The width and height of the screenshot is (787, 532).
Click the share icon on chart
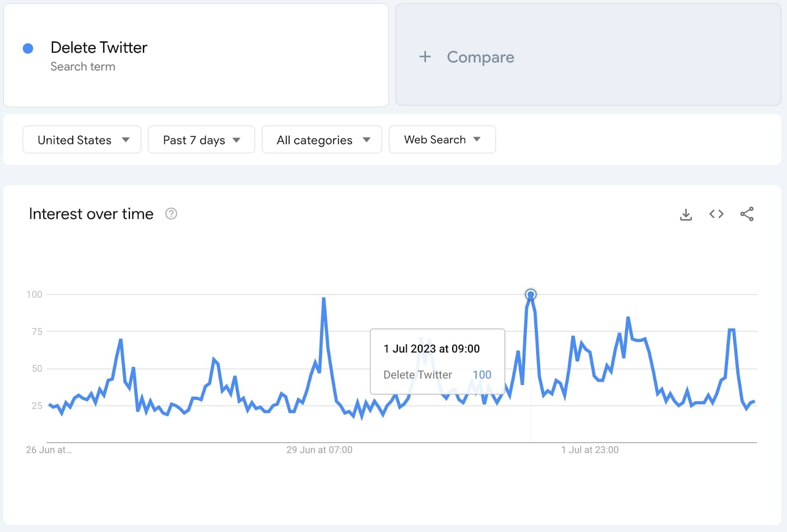tap(747, 214)
